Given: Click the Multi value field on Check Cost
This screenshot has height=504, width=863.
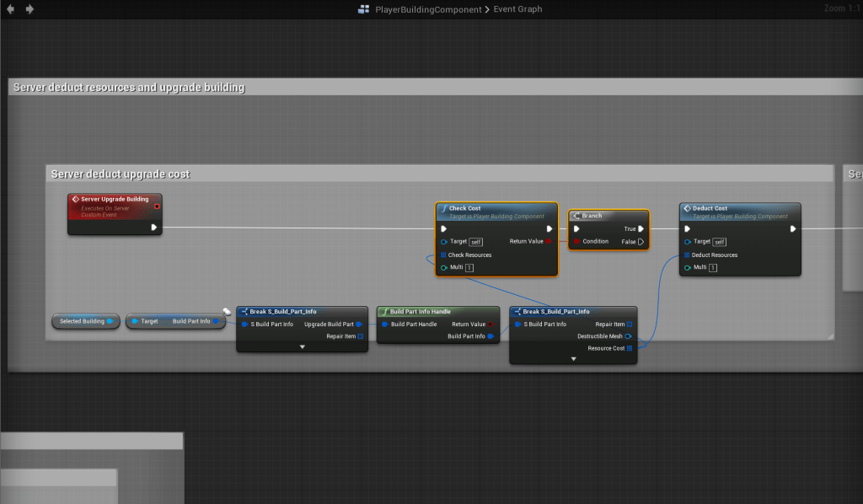Looking at the screenshot, I should (x=469, y=268).
